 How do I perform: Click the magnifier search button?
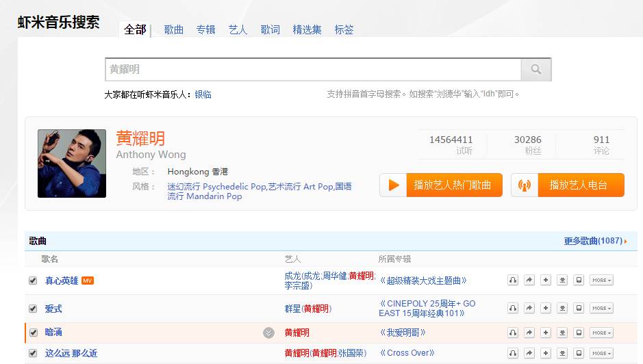pos(536,69)
